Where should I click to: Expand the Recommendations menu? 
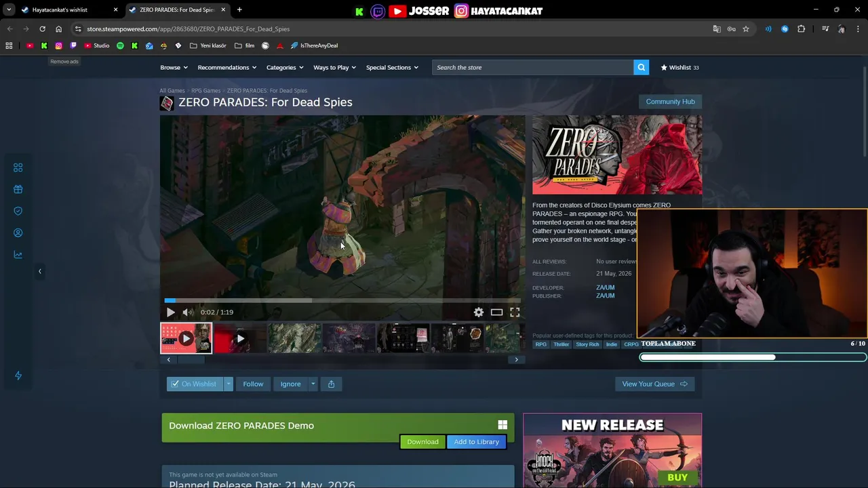click(x=226, y=67)
